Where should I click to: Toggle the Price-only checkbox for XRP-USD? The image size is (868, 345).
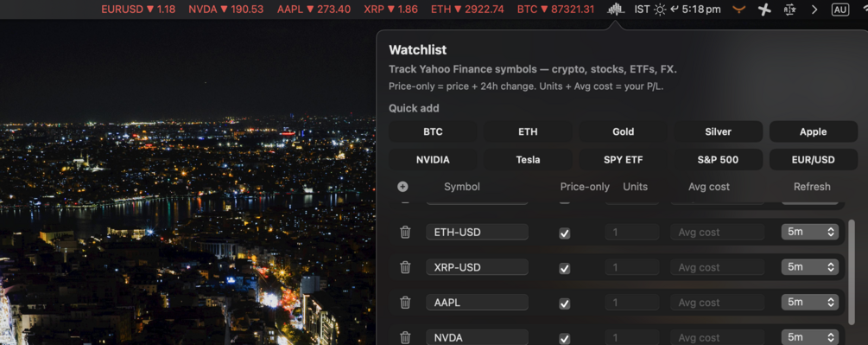pyautogui.click(x=564, y=269)
